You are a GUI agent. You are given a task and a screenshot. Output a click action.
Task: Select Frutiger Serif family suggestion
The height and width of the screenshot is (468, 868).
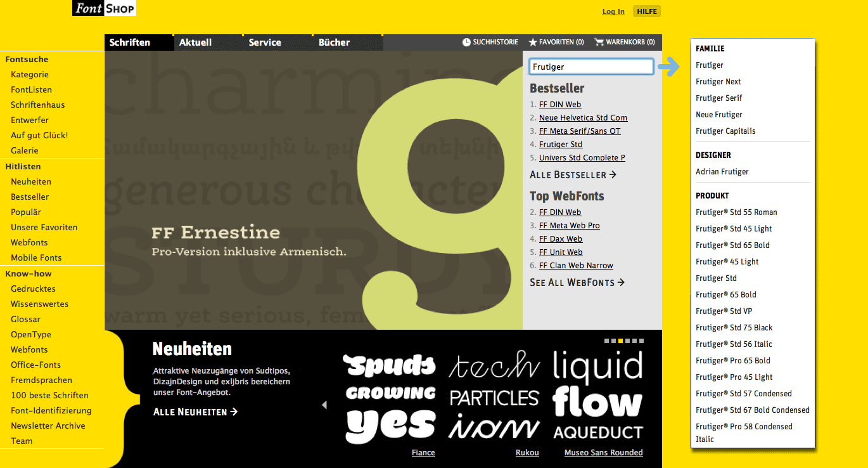[718, 98]
